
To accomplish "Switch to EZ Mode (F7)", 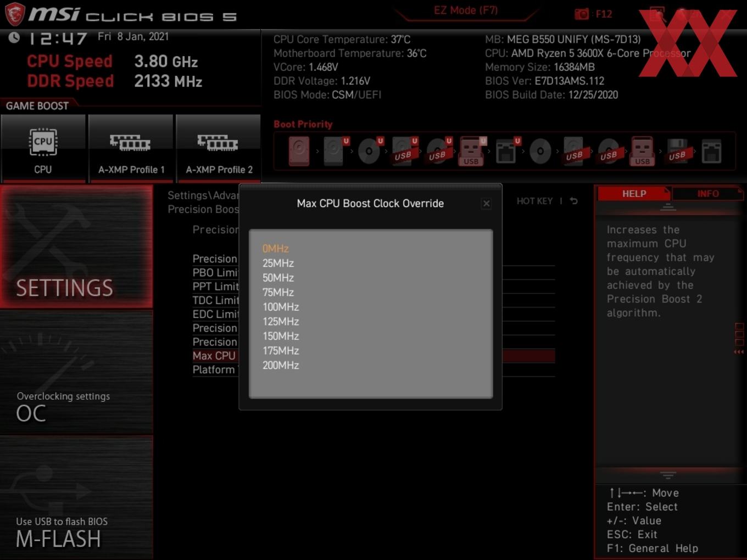I will point(466,10).
